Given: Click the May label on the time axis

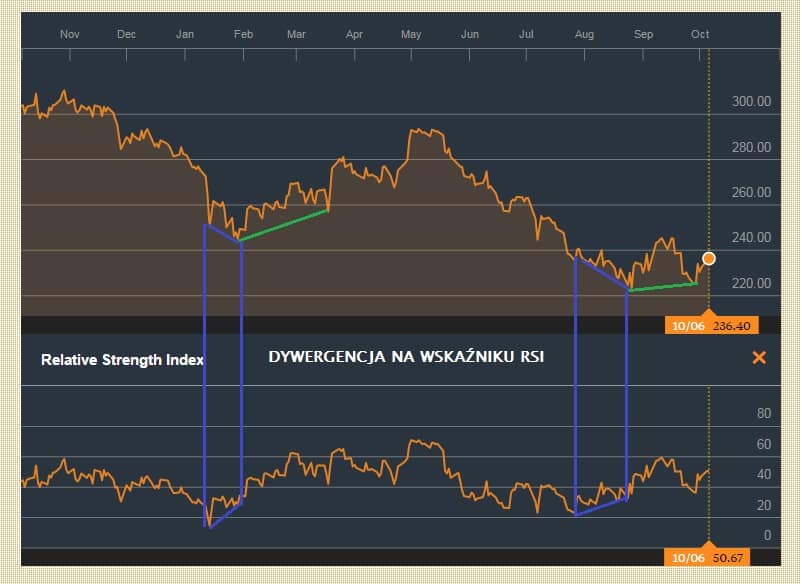Looking at the screenshot, I should (411, 34).
